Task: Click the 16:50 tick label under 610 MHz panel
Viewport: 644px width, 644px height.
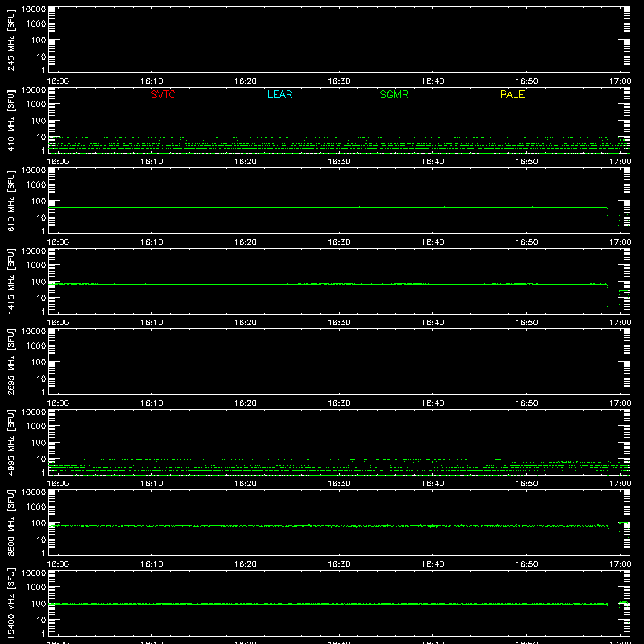Action: click(x=526, y=242)
